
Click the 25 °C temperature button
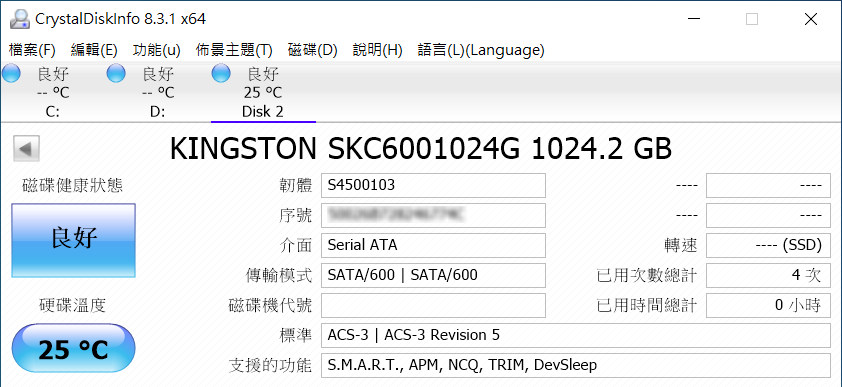coord(74,348)
